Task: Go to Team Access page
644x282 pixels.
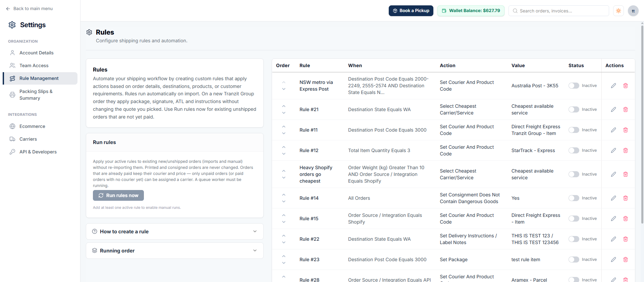Action: coord(40,65)
